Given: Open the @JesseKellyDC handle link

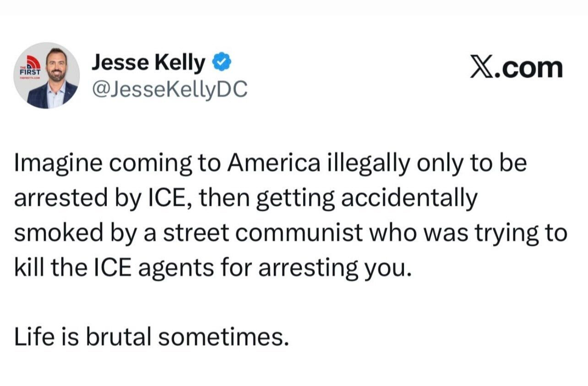Looking at the screenshot, I should (169, 89).
